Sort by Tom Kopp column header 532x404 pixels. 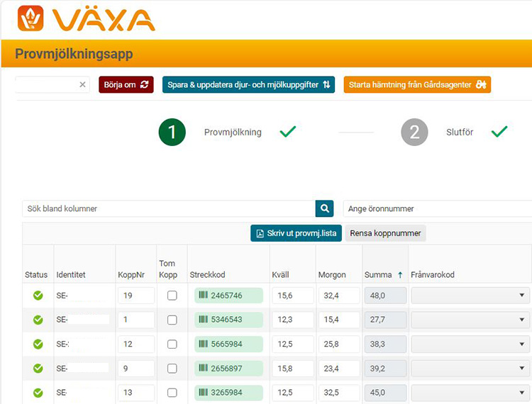(168, 269)
